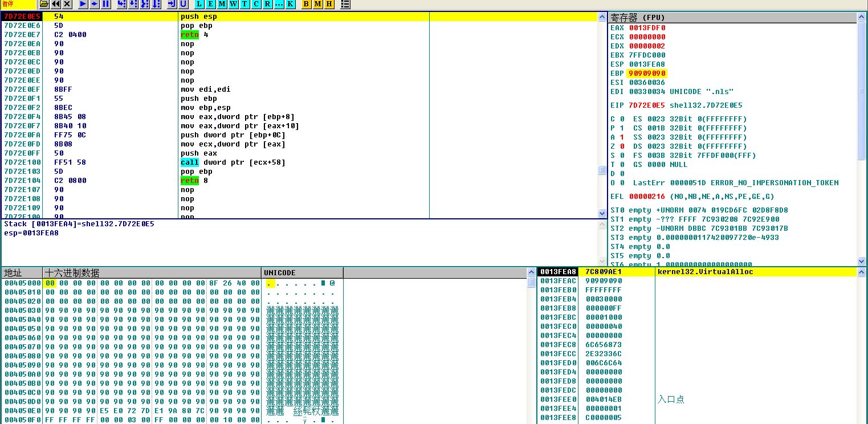Execute till user code with the U icon
Image resolution: width=868 pixels, height=424 pixels.
(183, 4)
